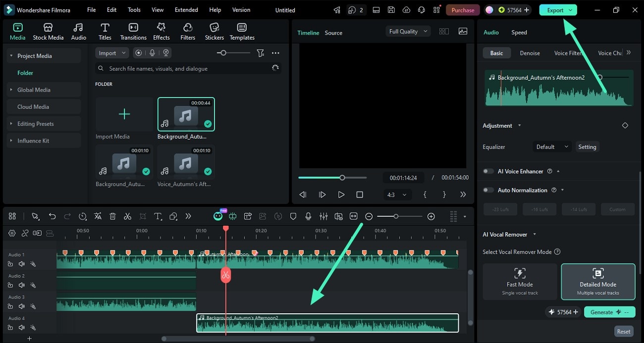Image resolution: width=644 pixels, height=343 pixels.
Task: Open the Audio library tab
Action: [x=78, y=32]
